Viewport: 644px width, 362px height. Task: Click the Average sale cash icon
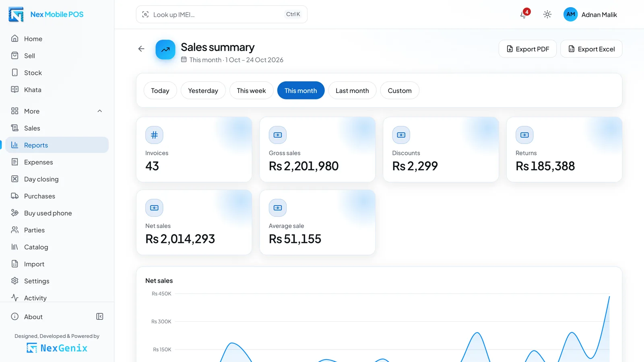278,208
